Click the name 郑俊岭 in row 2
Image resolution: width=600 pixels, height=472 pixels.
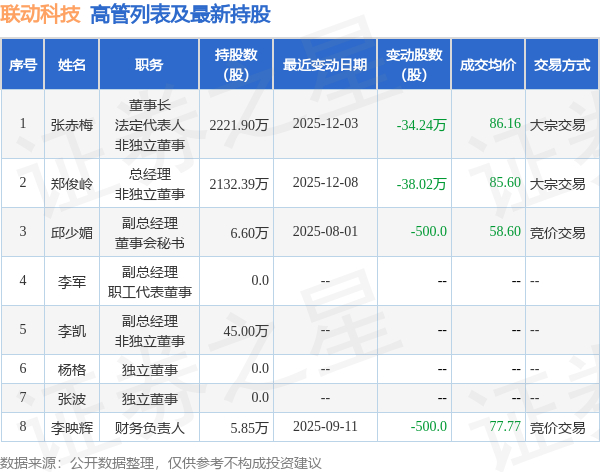(x=72, y=184)
